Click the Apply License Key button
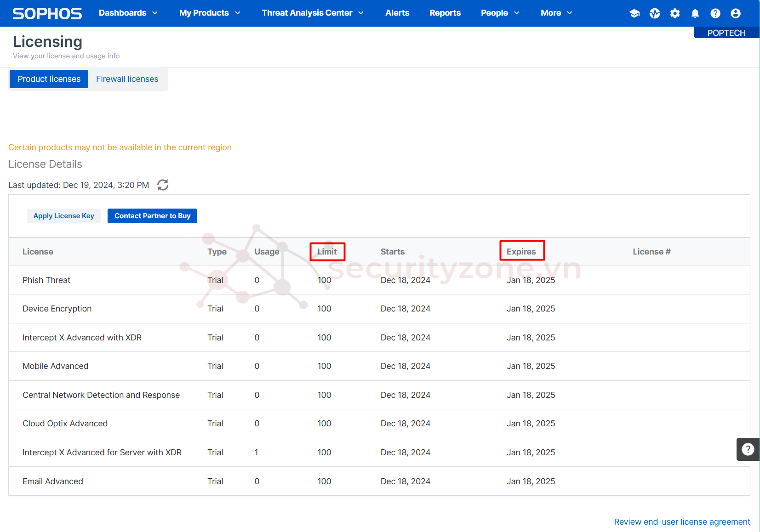 64,216
